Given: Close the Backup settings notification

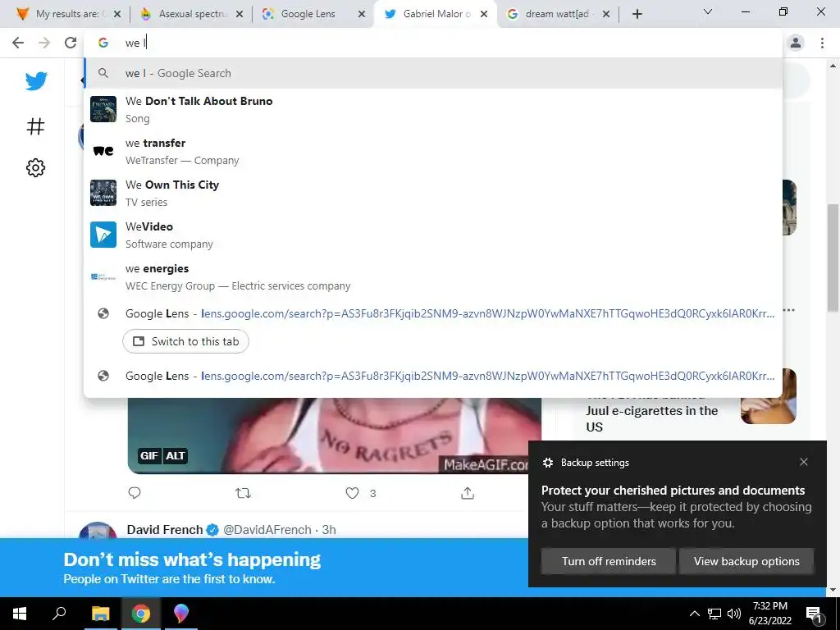Looking at the screenshot, I should (x=804, y=462).
